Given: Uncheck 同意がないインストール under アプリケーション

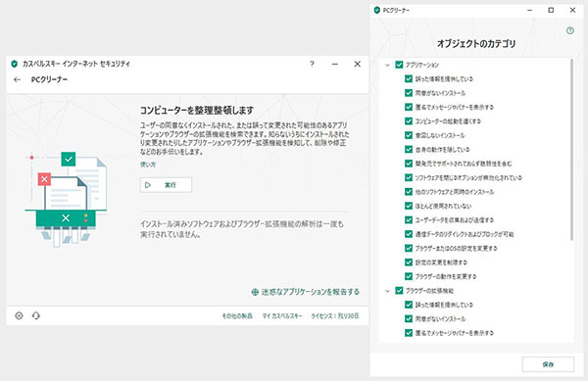Looking at the screenshot, I should (409, 93).
